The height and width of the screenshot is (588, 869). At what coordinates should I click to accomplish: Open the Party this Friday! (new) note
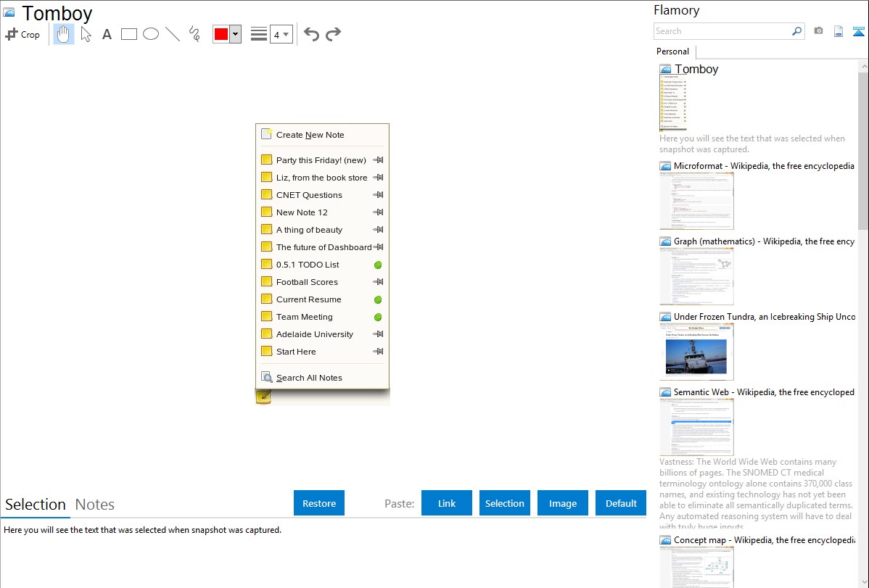coord(323,160)
